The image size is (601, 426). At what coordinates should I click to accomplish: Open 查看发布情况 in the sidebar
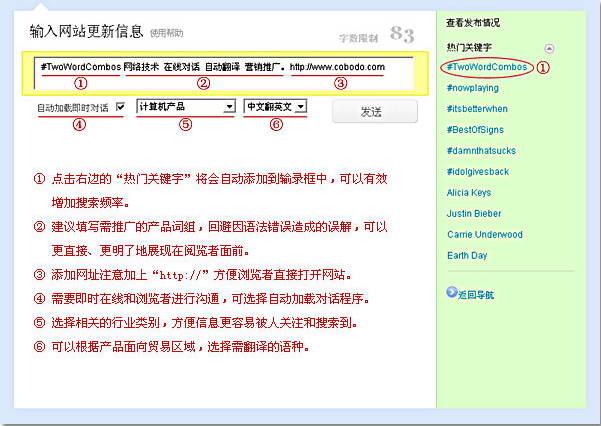coord(473,23)
